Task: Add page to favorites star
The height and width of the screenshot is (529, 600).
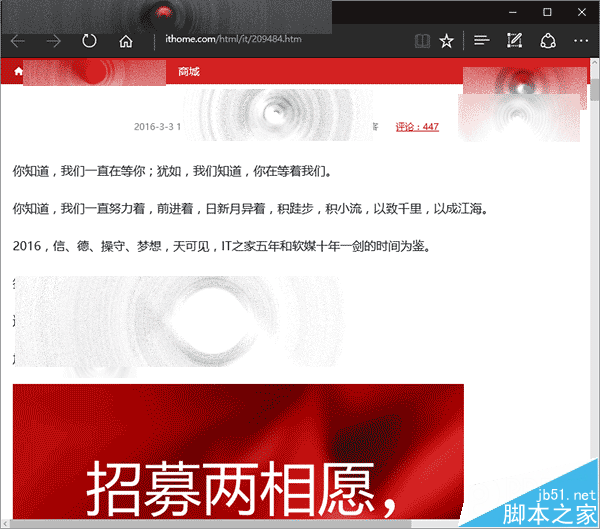Action: [x=446, y=41]
